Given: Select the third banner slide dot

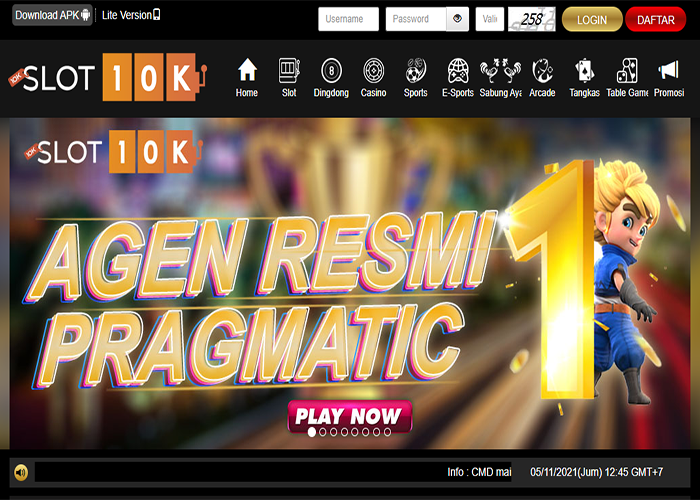Looking at the screenshot, I should tap(333, 432).
